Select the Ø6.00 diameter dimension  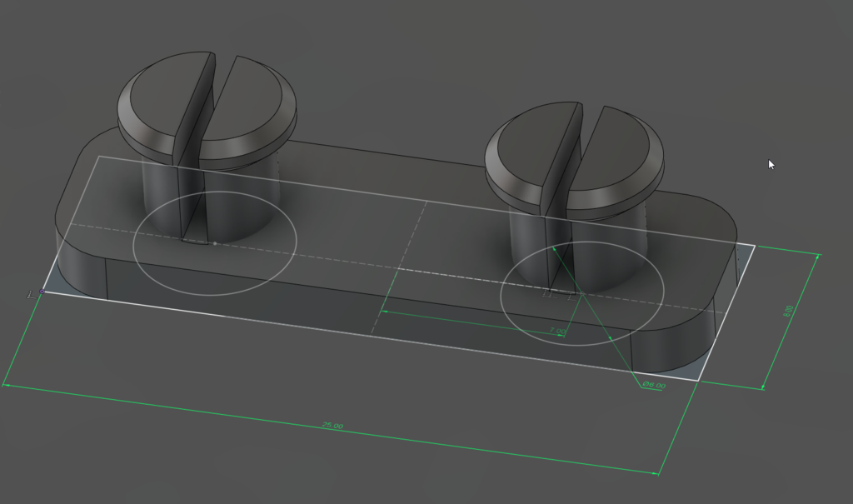coord(652,385)
